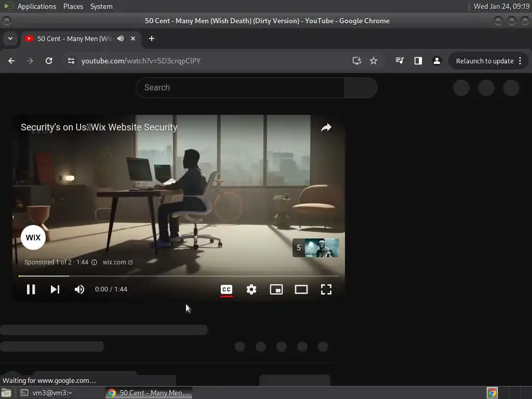Click the Wix advertiser logo
The height and width of the screenshot is (399, 532).
33,237
